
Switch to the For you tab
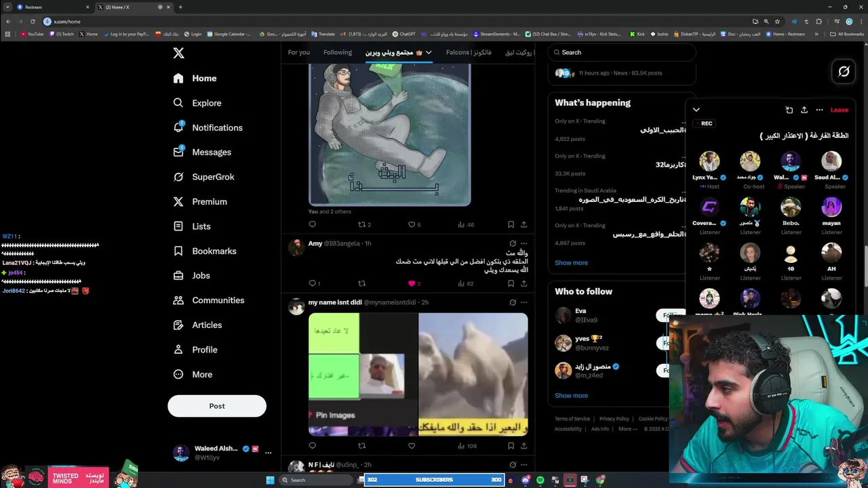[x=298, y=52]
